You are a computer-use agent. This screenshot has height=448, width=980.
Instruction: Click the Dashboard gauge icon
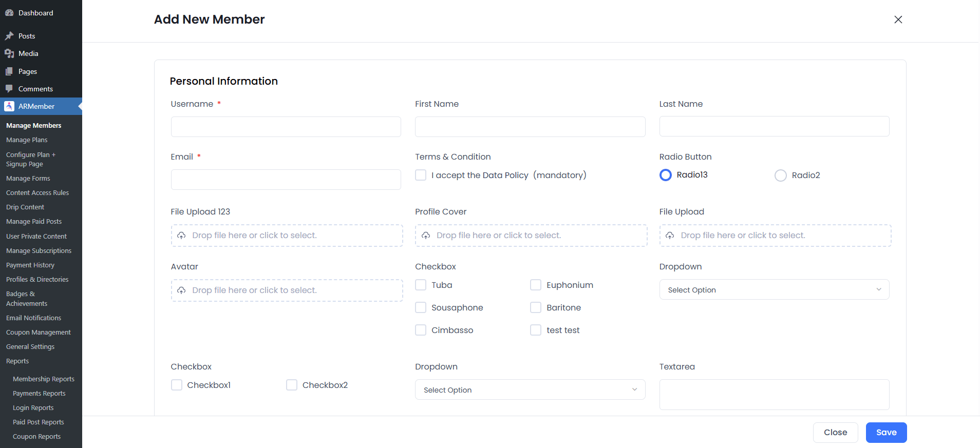[x=9, y=13]
